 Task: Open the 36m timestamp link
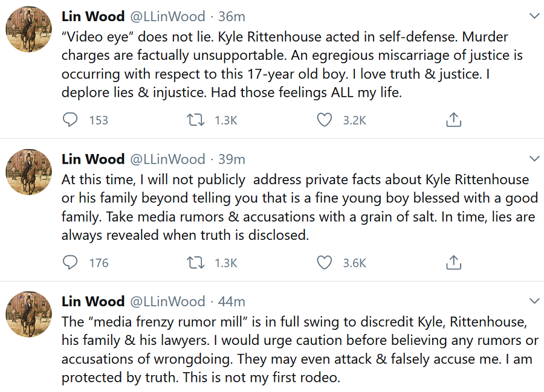(x=232, y=16)
